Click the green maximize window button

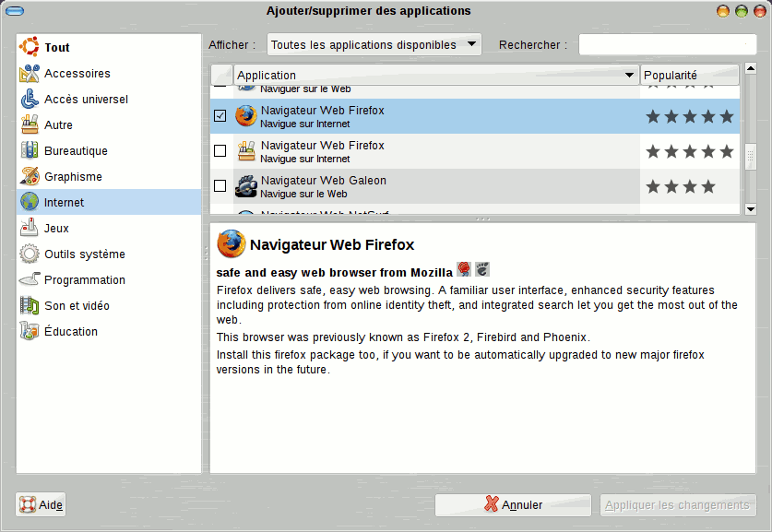point(741,11)
